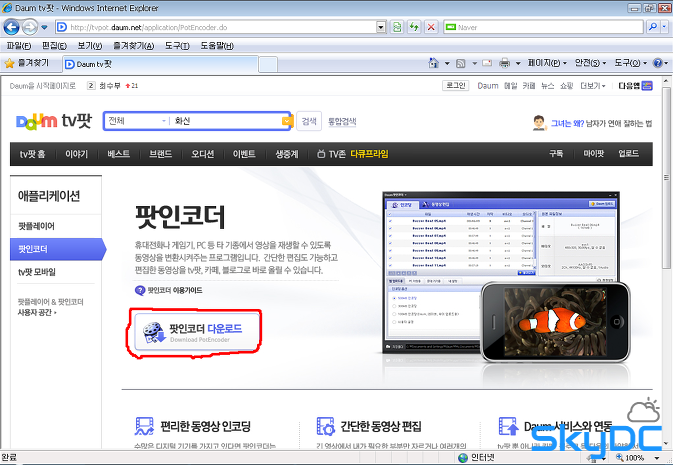Go to tv팟 홈 in nav bar
The height and width of the screenshot is (465, 673).
tap(33, 154)
